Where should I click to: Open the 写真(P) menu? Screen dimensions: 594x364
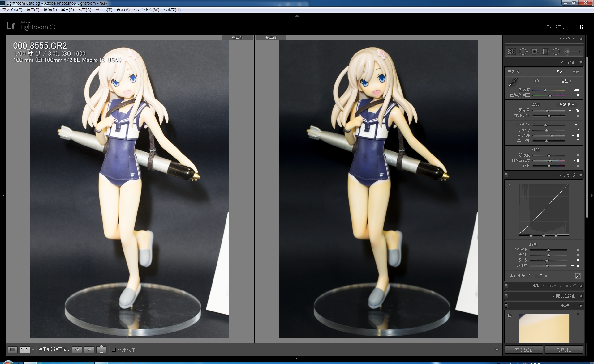(67, 10)
